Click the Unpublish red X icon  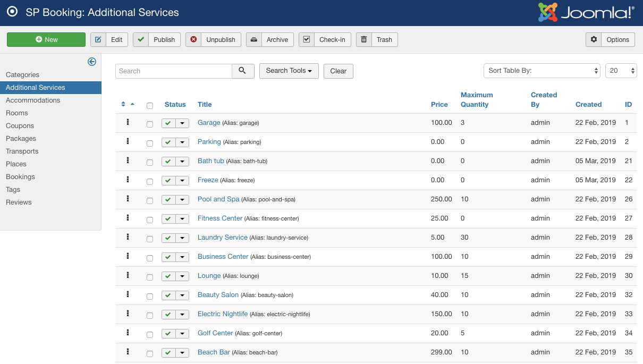193,40
